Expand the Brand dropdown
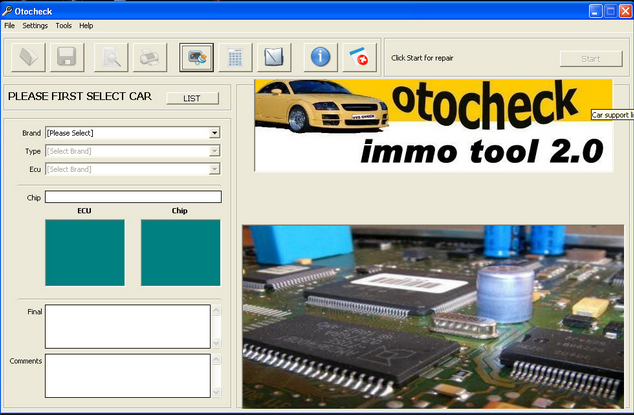This screenshot has height=415, width=634. point(215,133)
